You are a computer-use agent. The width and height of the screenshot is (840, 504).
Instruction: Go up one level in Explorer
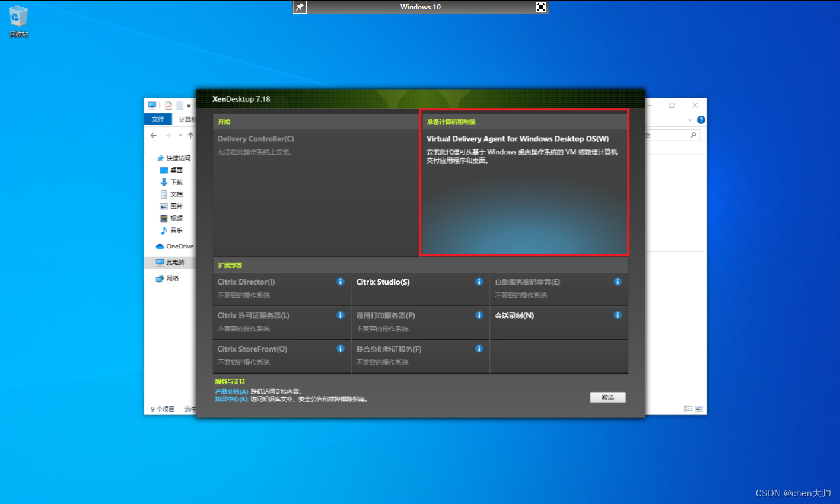coord(190,135)
